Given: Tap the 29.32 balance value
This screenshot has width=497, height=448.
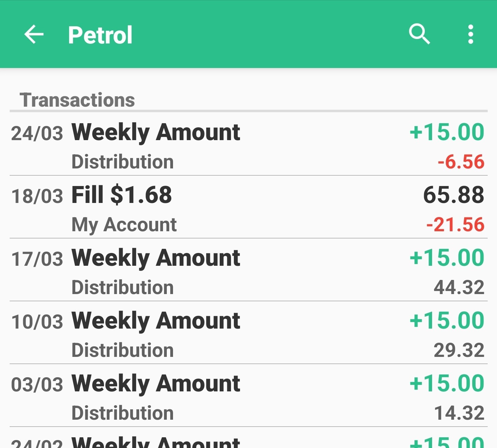Looking at the screenshot, I should (459, 350).
